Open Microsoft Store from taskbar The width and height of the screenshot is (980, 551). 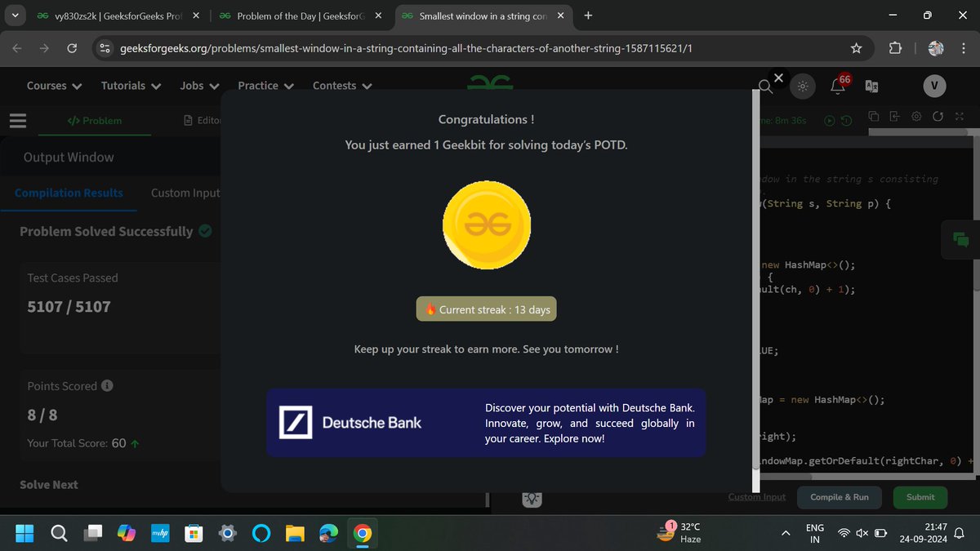click(x=194, y=533)
